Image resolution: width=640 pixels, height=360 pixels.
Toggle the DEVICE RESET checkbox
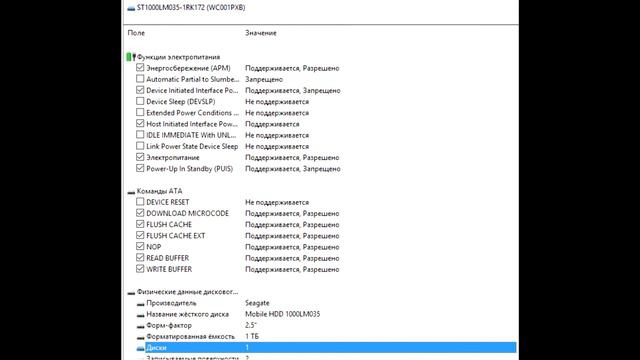click(x=140, y=202)
